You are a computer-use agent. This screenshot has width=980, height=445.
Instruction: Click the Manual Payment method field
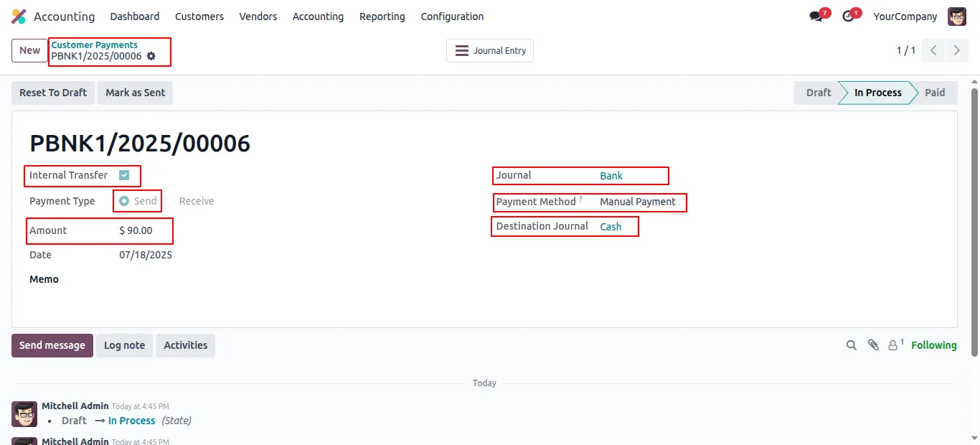click(x=638, y=202)
